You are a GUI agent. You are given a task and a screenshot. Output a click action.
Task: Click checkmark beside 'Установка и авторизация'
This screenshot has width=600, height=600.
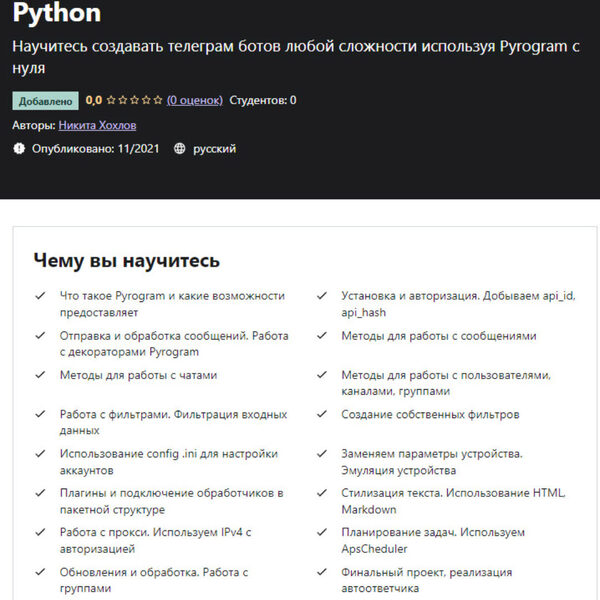(x=321, y=296)
